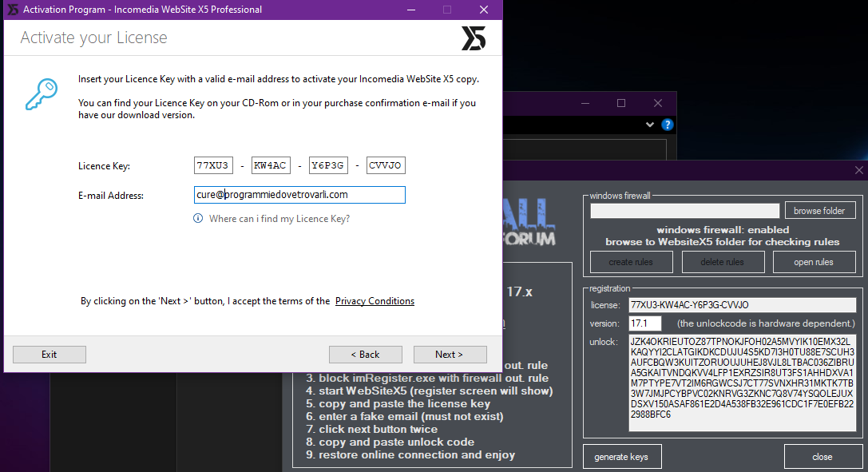Go back with the < Back button
This screenshot has width=868, height=472.
point(366,354)
